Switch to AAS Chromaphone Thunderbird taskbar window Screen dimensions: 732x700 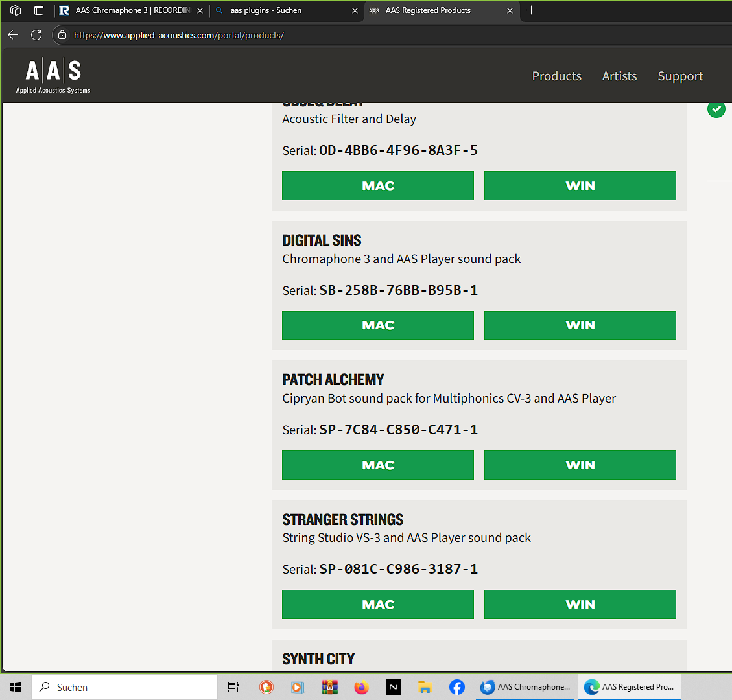pyautogui.click(x=525, y=687)
